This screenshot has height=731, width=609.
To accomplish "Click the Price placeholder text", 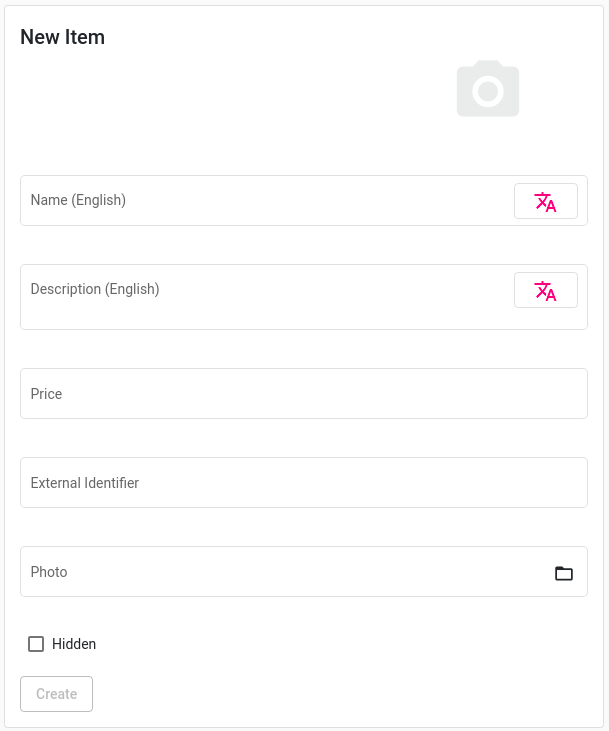I will (x=46, y=394).
